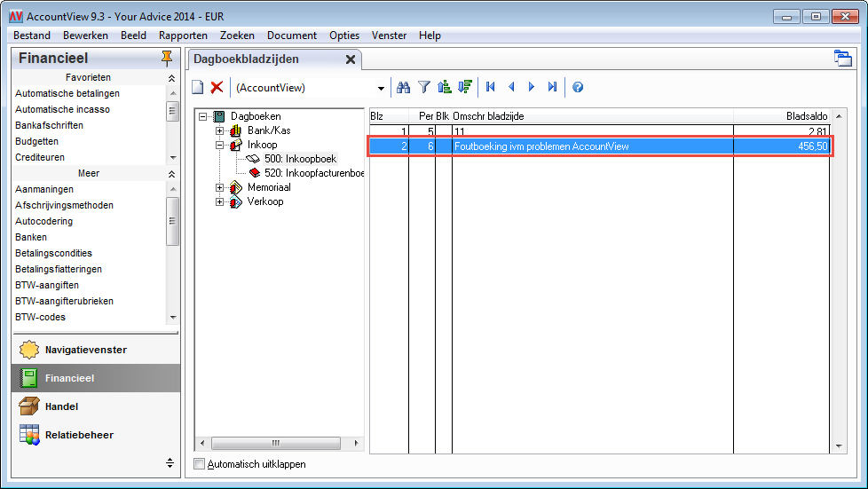Click the Bladsaldo column header

click(781, 116)
